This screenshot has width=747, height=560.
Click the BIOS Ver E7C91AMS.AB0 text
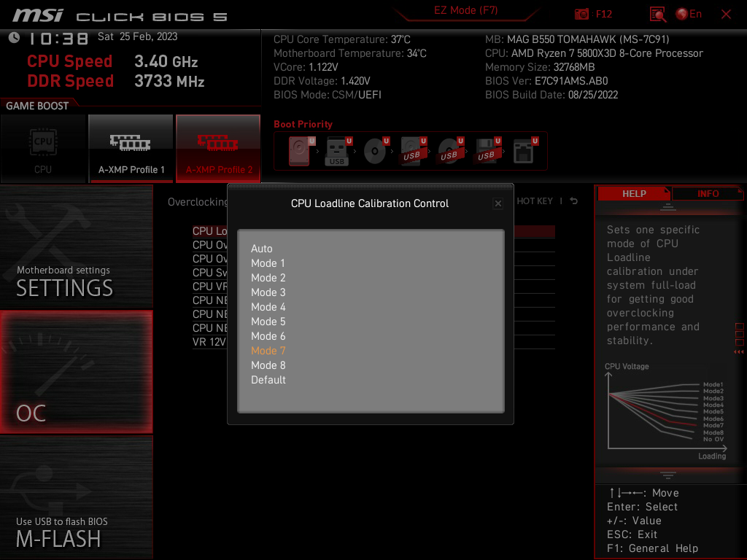(x=546, y=81)
